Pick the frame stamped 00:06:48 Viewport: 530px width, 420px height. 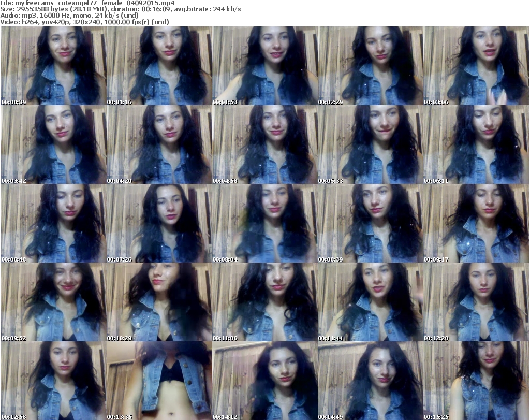[53, 223]
